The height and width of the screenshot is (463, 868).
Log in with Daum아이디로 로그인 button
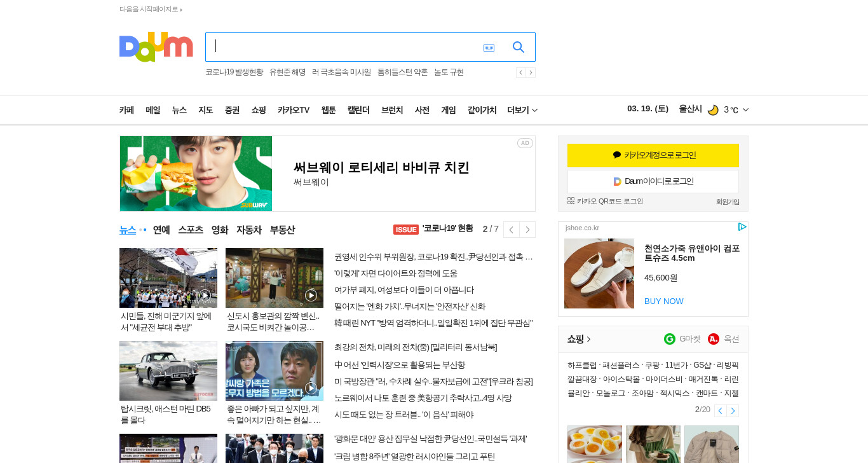click(x=653, y=181)
